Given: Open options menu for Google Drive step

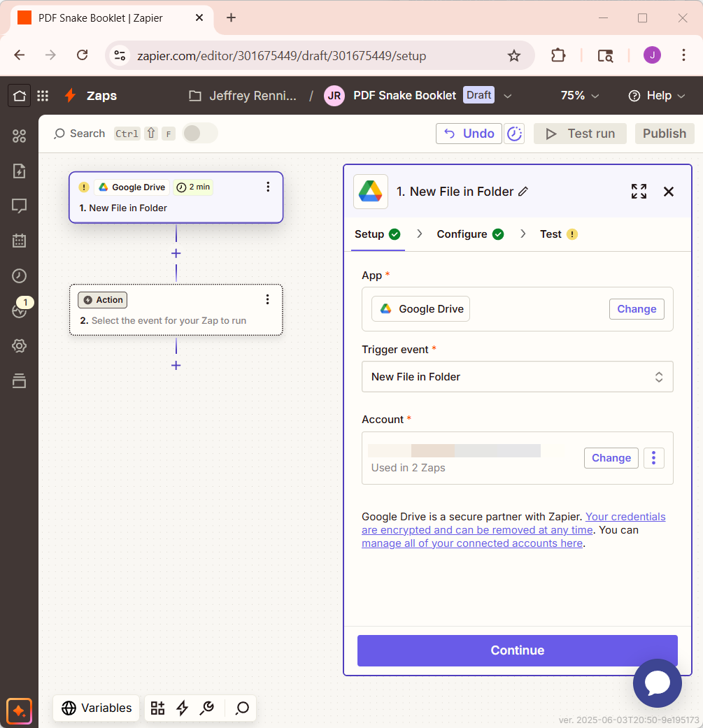Looking at the screenshot, I should [268, 187].
